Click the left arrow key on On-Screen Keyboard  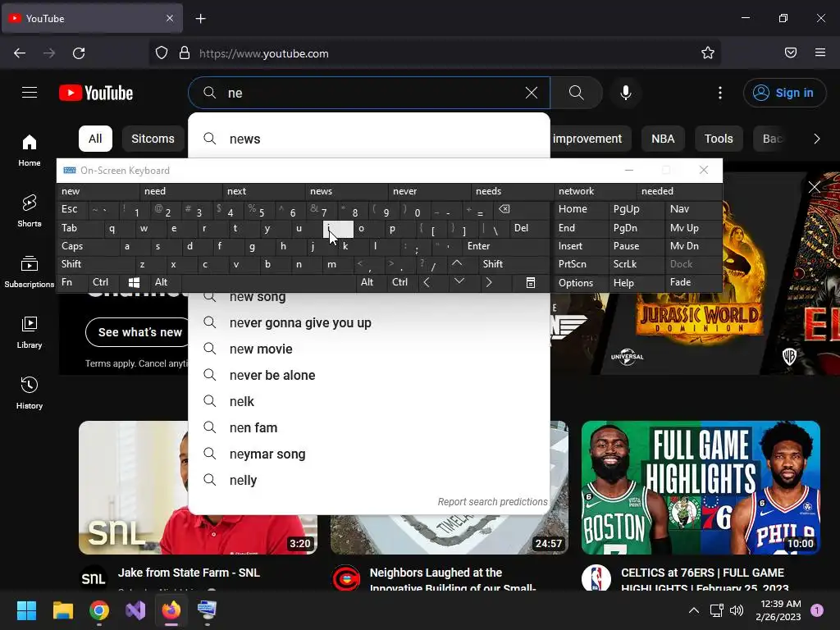(x=427, y=282)
